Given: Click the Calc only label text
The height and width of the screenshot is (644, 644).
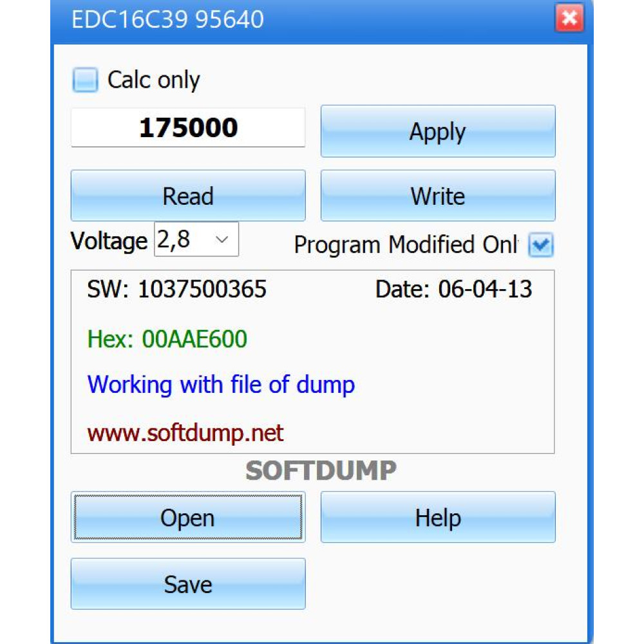Looking at the screenshot, I should click(154, 80).
